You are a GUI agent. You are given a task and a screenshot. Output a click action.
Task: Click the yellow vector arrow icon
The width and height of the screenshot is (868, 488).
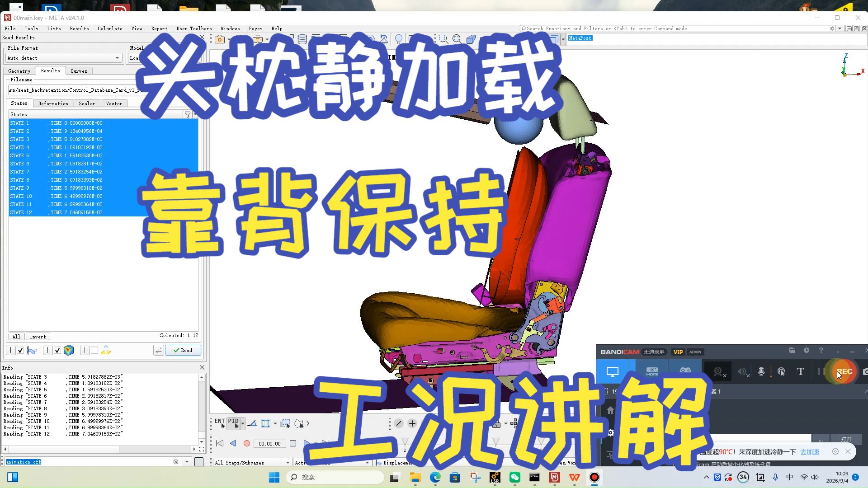point(106,350)
